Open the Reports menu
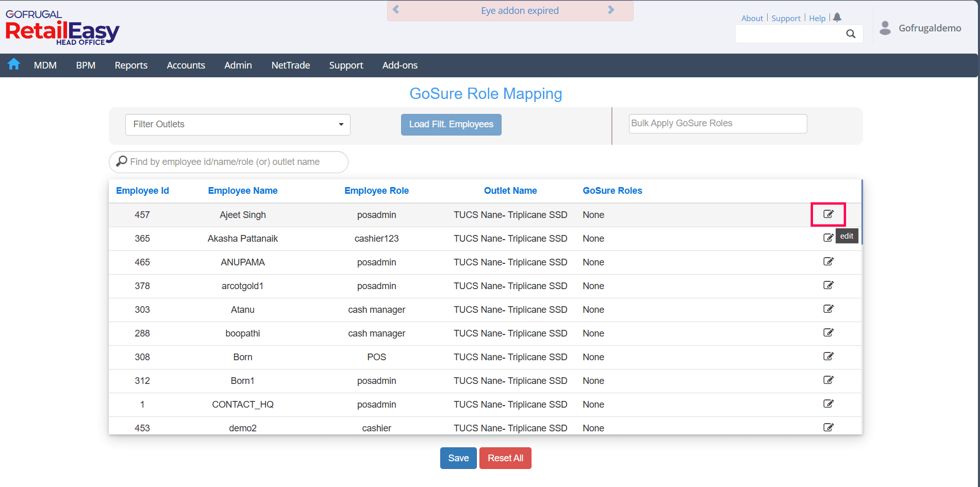Viewport: 980px width, 487px height. click(x=131, y=65)
